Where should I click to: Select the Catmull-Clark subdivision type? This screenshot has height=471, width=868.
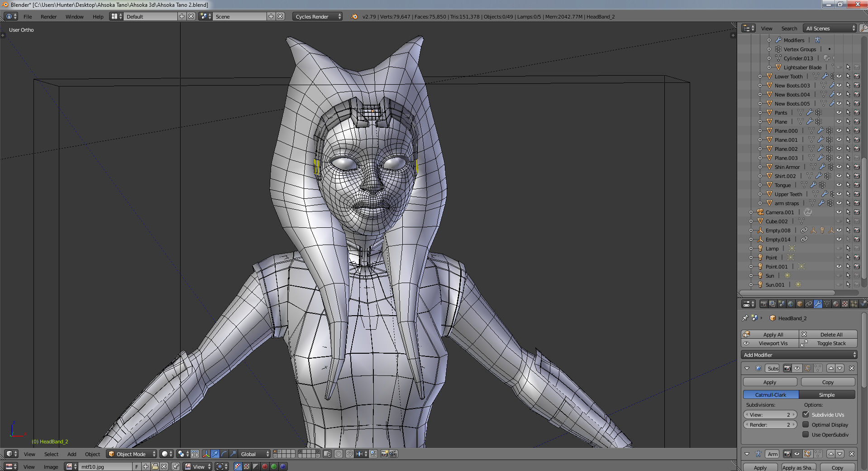pyautogui.click(x=771, y=394)
